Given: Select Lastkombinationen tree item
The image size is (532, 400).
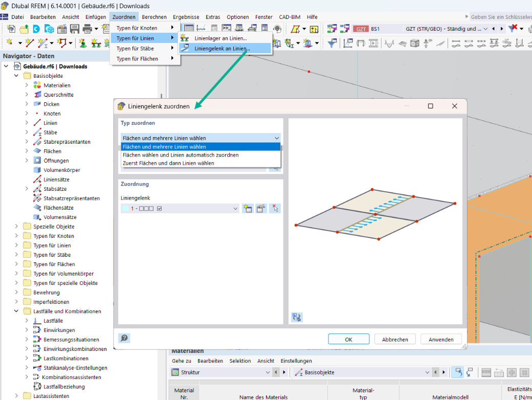Looking at the screenshot, I should pyautogui.click(x=66, y=358).
